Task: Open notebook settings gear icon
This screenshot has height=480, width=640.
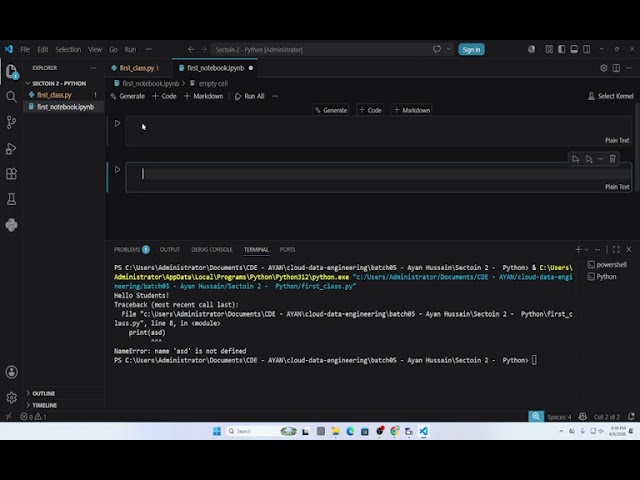Action: [604, 68]
